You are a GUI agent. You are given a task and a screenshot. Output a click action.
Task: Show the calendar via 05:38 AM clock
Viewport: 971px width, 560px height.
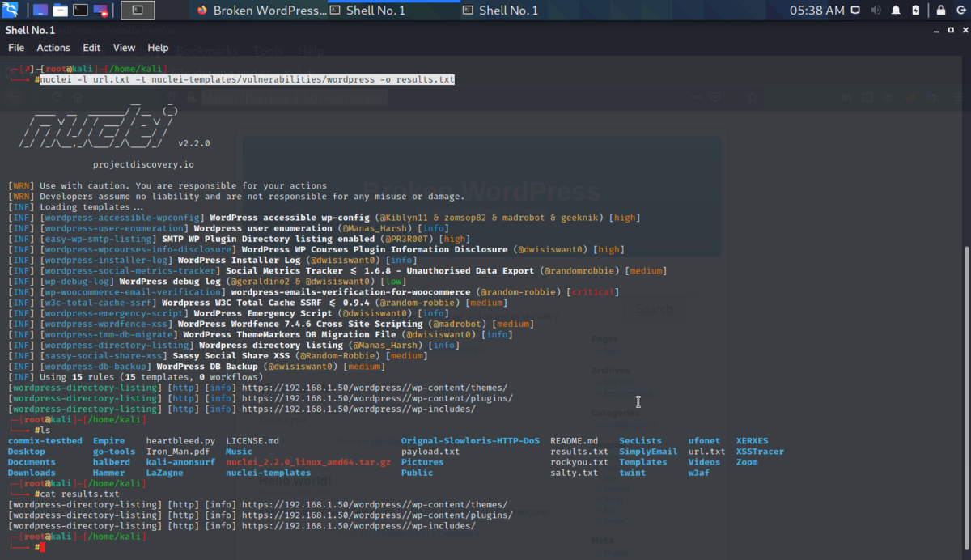pyautogui.click(x=816, y=11)
